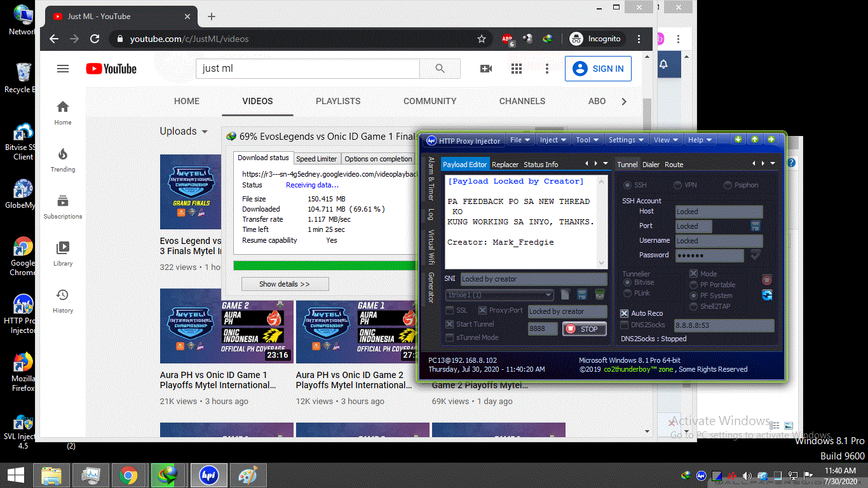Open Chrome's three-dot menu
The height and width of the screenshot is (488, 868).
coord(639,39)
